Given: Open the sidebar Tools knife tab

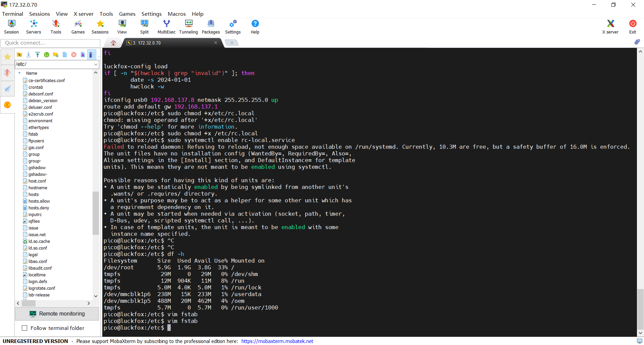Looking at the screenshot, I should 7,73.
